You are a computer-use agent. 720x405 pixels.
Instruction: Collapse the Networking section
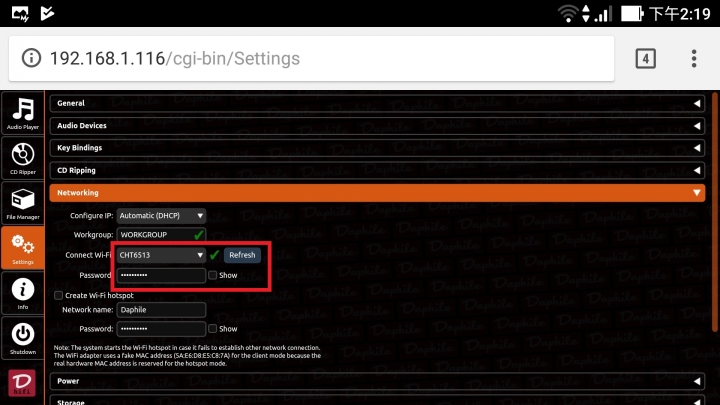click(x=377, y=193)
